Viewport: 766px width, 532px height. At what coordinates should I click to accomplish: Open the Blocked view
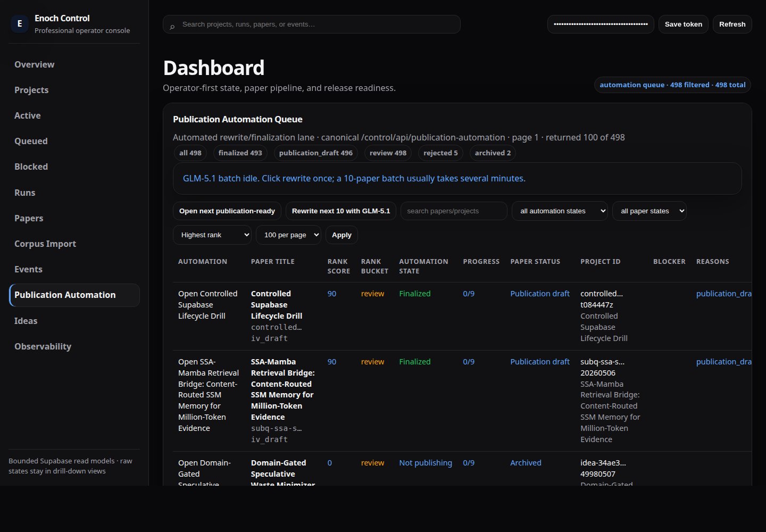(74, 167)
